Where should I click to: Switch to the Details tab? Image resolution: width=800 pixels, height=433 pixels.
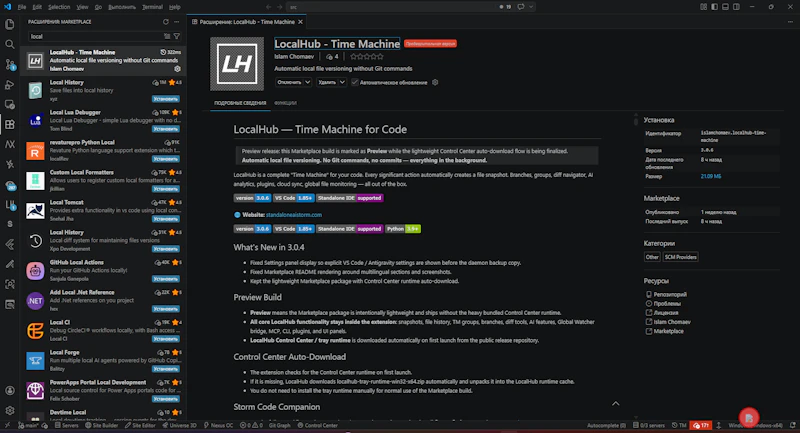click(x=240, y=103)
